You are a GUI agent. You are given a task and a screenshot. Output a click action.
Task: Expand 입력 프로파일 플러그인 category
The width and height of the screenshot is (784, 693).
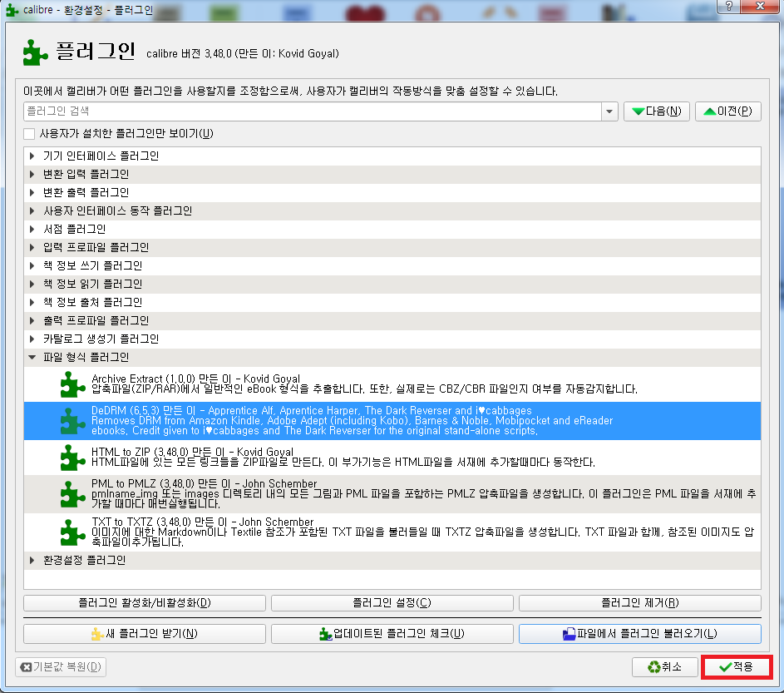click(32, 247)
